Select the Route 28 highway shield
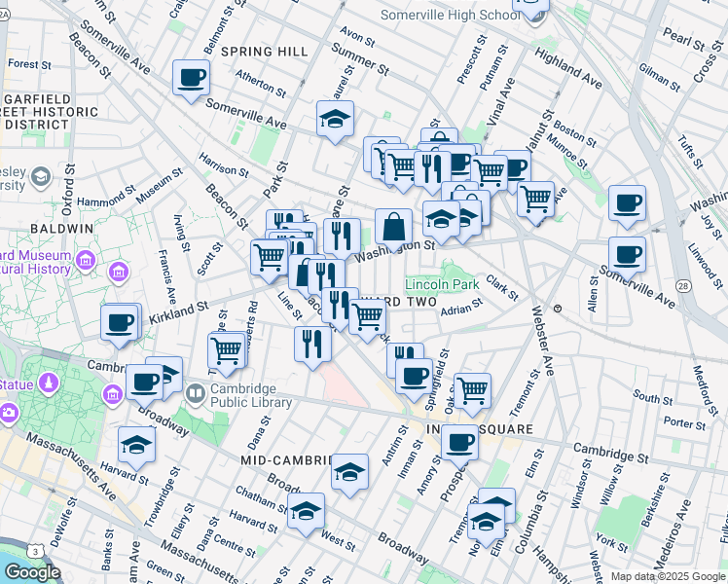 [683, 286]
